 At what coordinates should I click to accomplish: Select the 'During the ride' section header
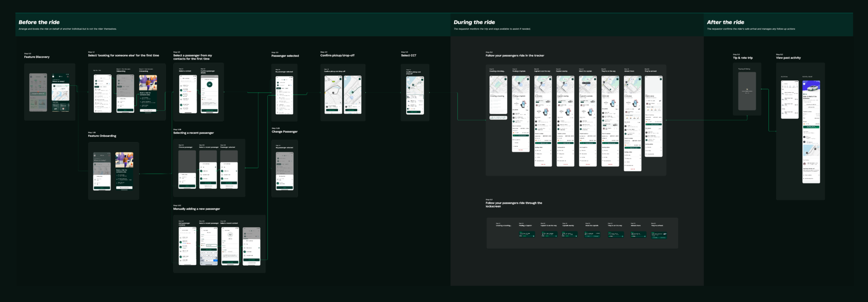(474, 22)
